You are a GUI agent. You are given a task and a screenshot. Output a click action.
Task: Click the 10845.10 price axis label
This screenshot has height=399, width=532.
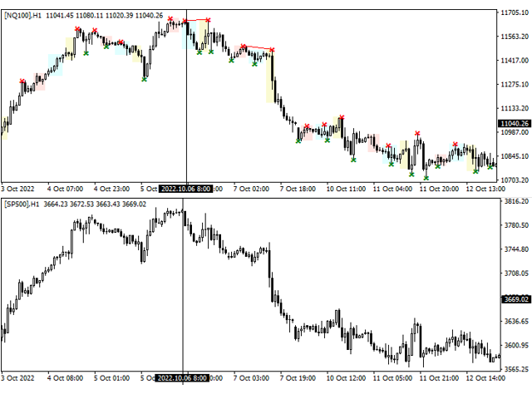pyautogui.click(x=515, y=156)
